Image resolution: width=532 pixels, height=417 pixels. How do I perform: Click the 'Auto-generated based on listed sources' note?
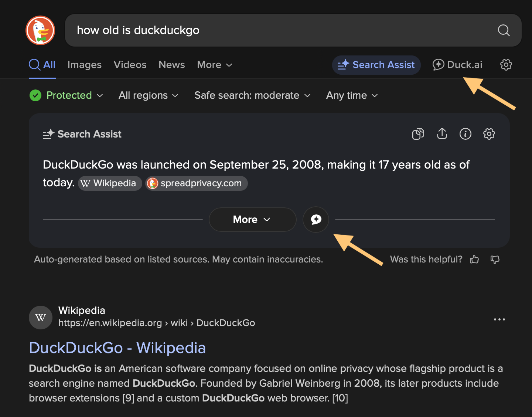[x=178, y=260]
